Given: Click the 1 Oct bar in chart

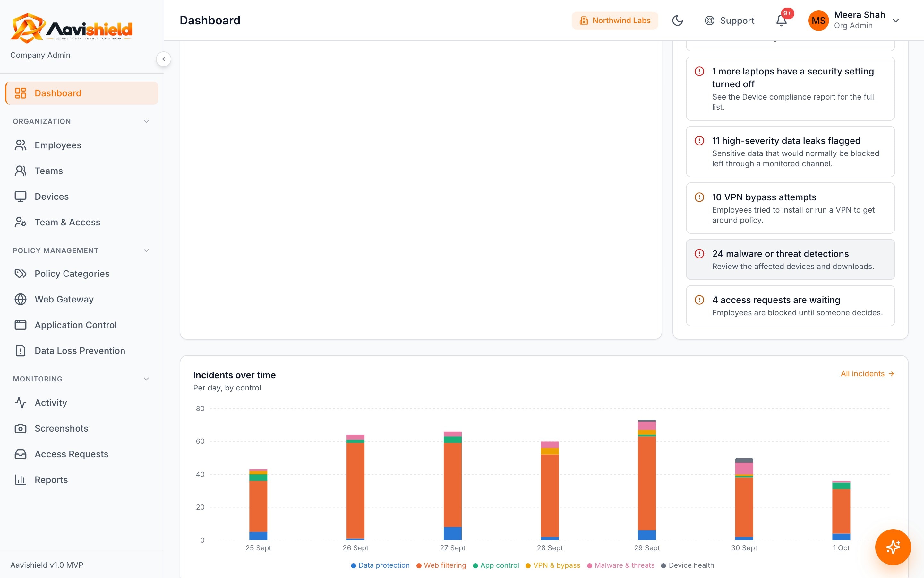Looking at the screenshot, I should [841, 510].
